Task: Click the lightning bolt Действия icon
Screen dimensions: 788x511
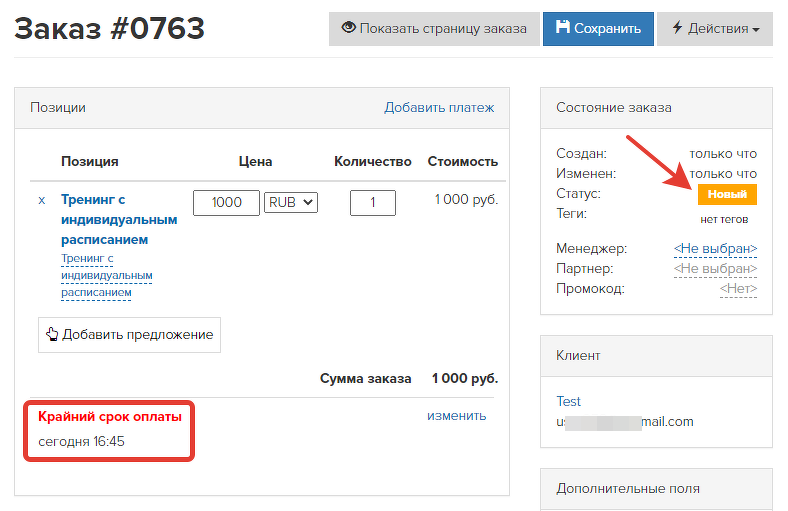Action: click(677, 28)
